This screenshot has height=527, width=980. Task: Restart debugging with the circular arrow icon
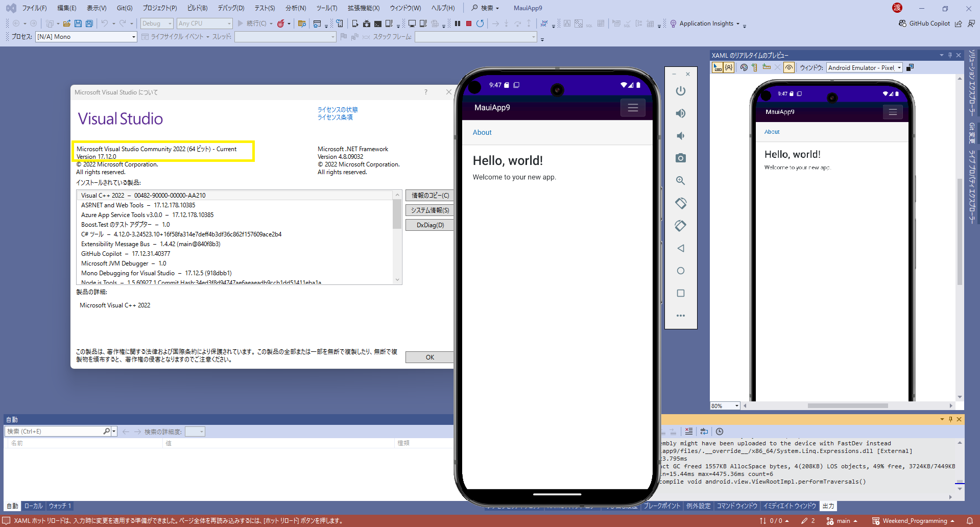click(x=480, y=23)
